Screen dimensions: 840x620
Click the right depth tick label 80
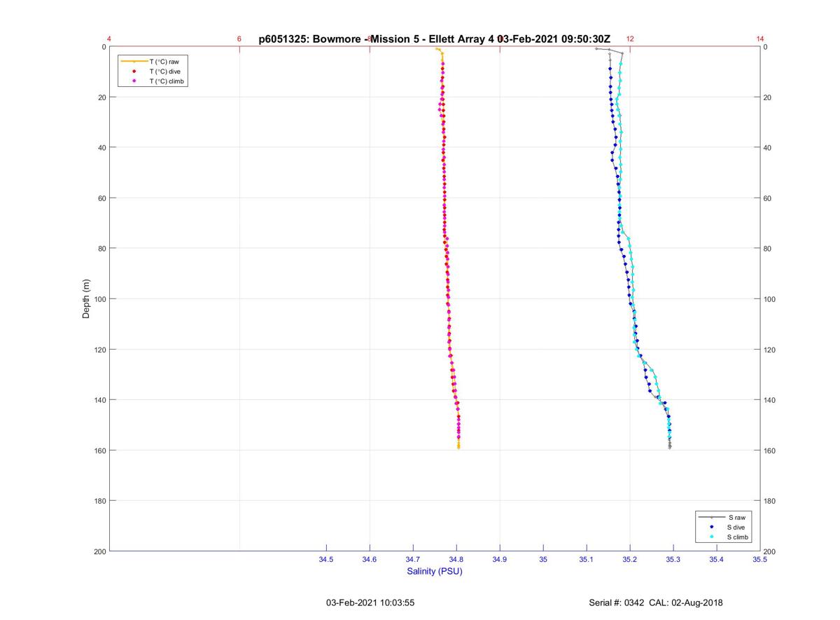[x=768, y=249]
